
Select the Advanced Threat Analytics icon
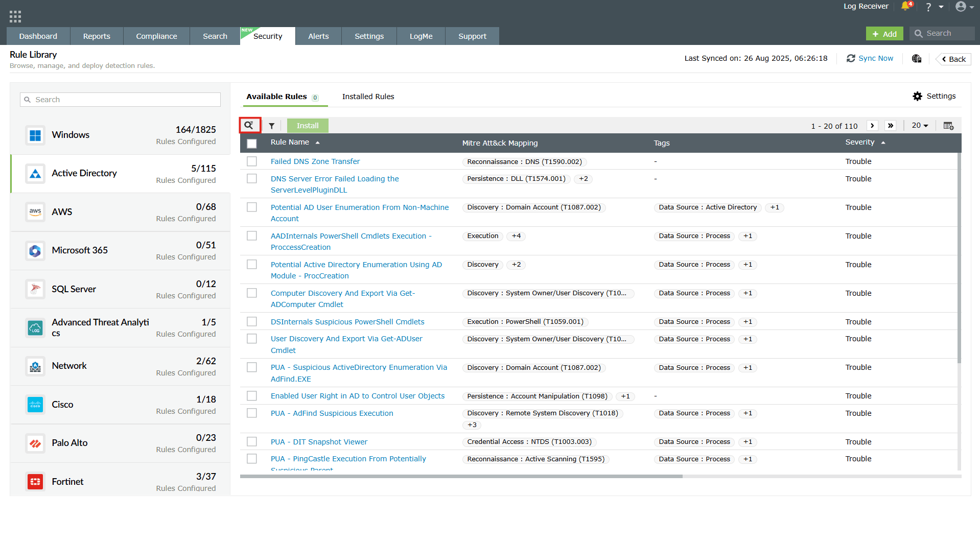point(35,328)
